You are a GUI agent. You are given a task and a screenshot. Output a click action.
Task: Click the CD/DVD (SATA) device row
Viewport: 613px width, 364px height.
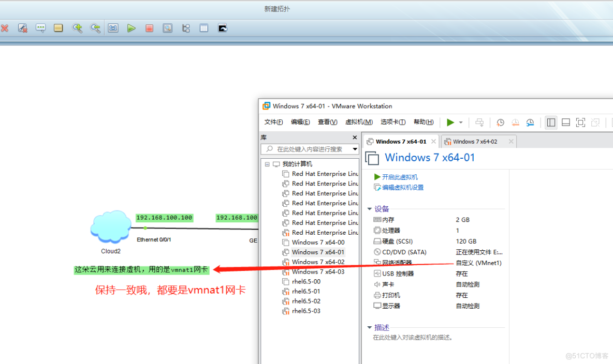pos(438,252)
